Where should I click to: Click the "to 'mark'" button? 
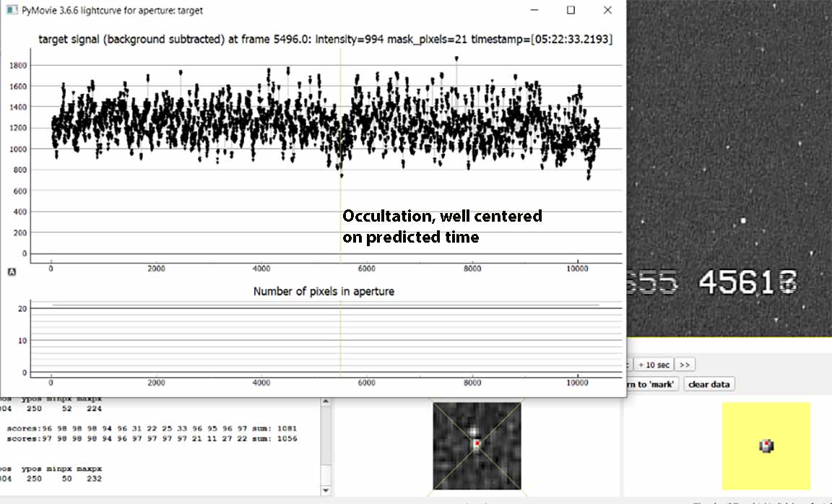click(652, 384)
